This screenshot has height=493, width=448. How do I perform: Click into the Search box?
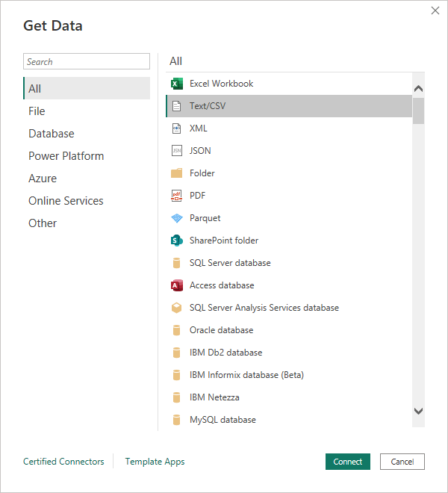coord(87,62)
